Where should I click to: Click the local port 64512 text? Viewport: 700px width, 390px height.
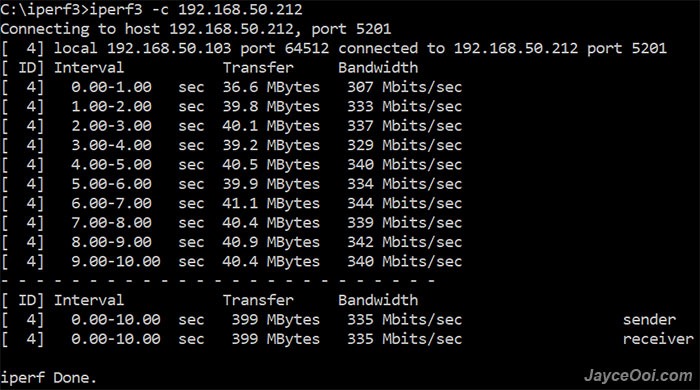click(285, 48)
